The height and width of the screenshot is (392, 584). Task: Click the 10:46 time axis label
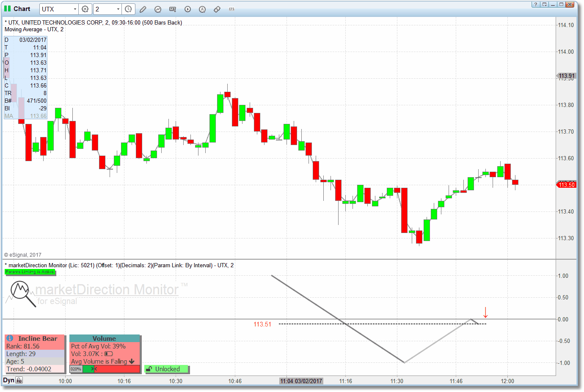[235, 381]
